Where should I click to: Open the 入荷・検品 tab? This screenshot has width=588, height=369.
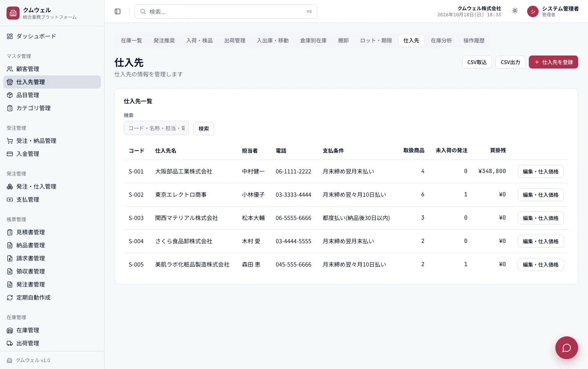point(199,40)
